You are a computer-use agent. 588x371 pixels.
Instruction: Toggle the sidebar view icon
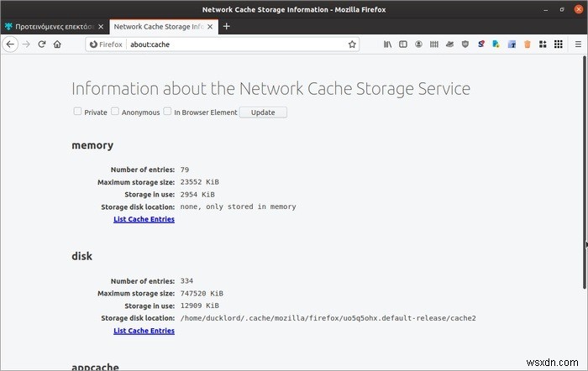tap(403, 44)
